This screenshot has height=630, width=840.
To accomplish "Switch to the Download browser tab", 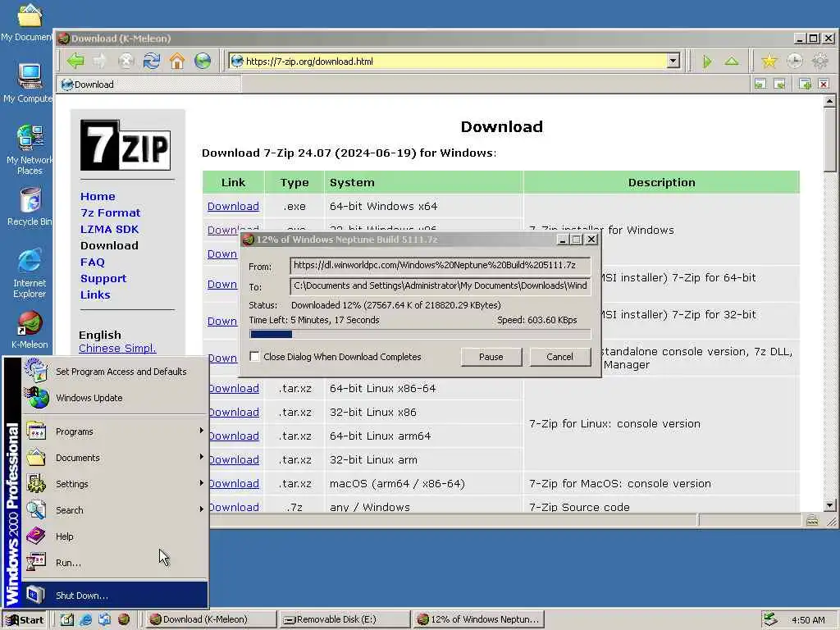I will 149,84.
